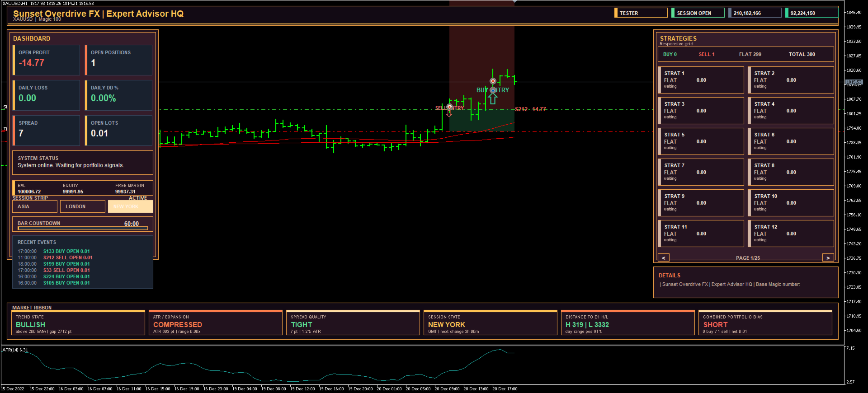Click the SELL 1 strategy counter
The image size is (868, 393).
707,54
